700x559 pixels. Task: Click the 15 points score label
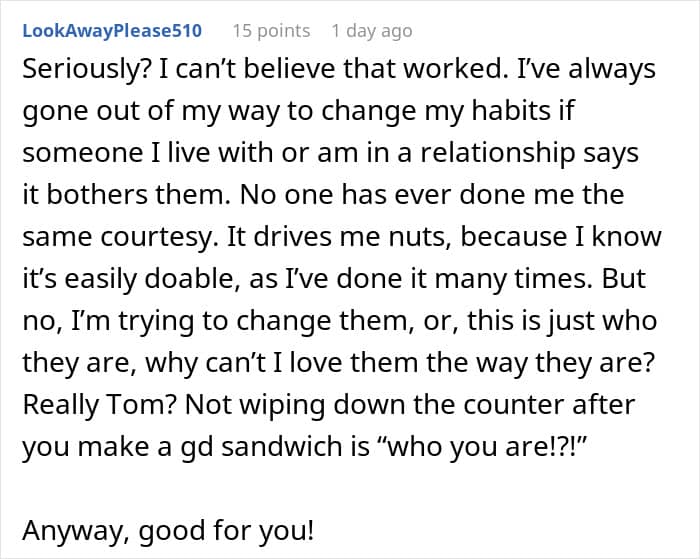coord(271,31)
